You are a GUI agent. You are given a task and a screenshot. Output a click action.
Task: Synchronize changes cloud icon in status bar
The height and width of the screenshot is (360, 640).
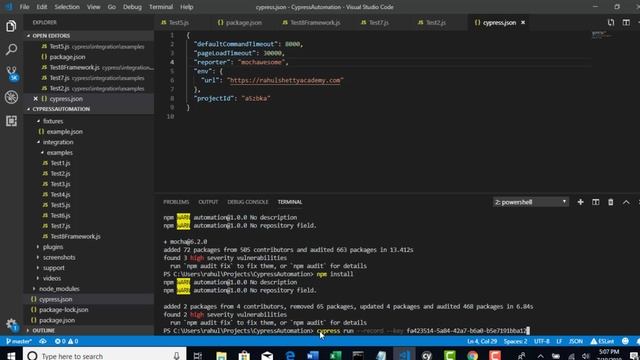click(x=43, y=341)
